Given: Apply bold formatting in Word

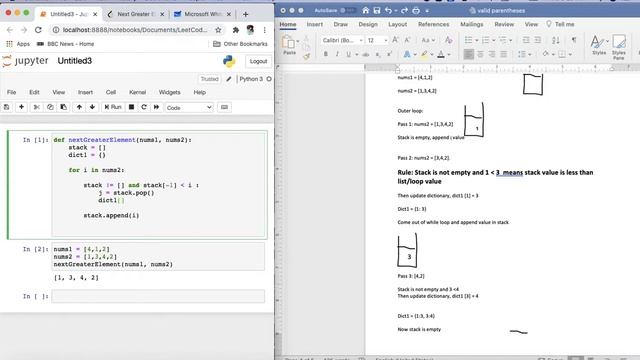Looking at the screenshot, I should pyautogui.click(x=326, y=54).
